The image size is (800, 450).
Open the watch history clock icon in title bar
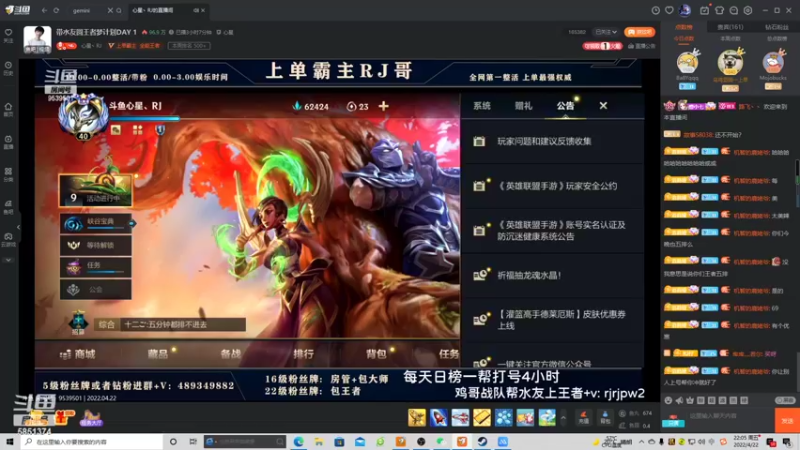click(656, 10)
